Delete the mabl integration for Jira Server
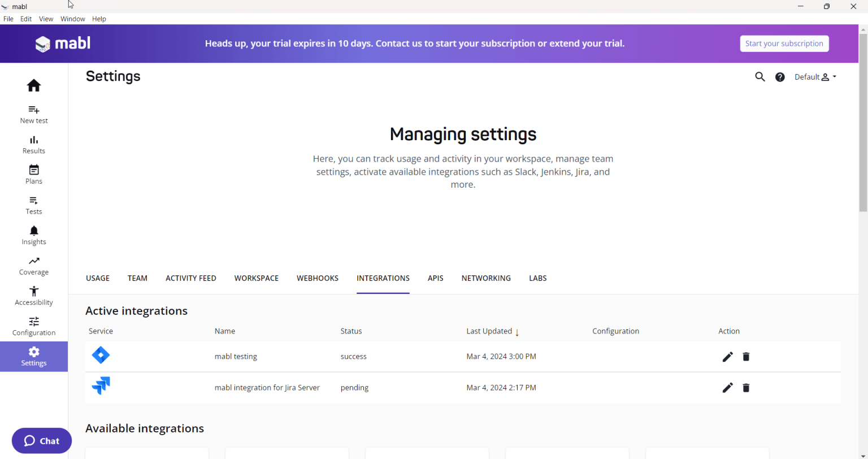 (746, 388)
